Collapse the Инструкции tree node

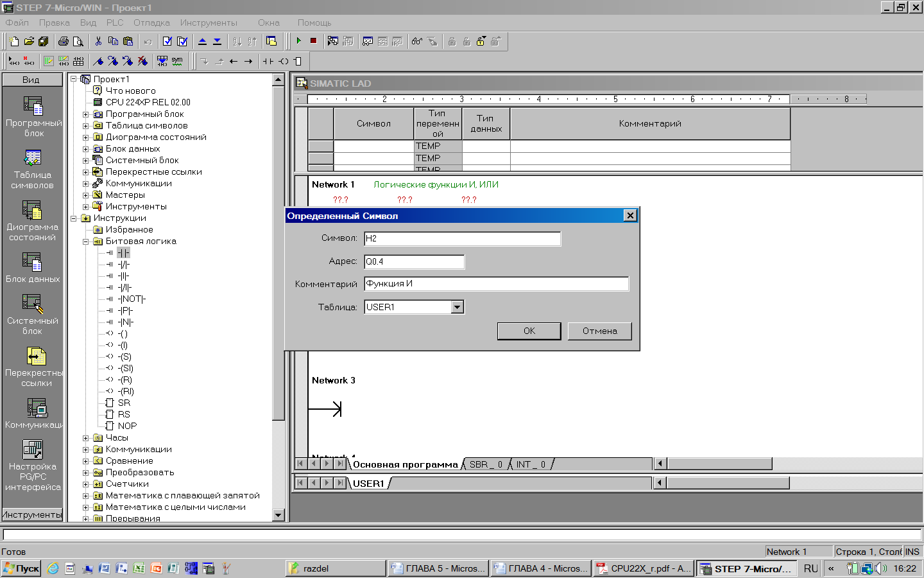(x=74, y=218)
